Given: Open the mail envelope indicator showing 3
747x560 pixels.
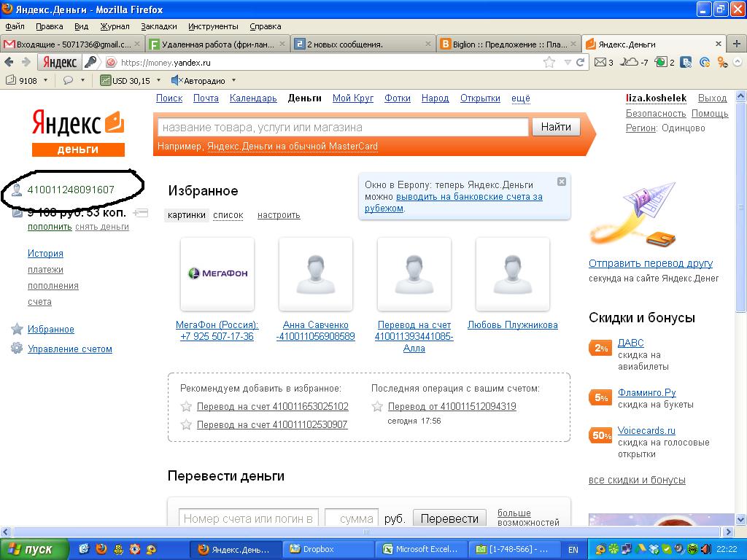Looking at the screenshot, I should pyautogui.click(x=603, y=62).
